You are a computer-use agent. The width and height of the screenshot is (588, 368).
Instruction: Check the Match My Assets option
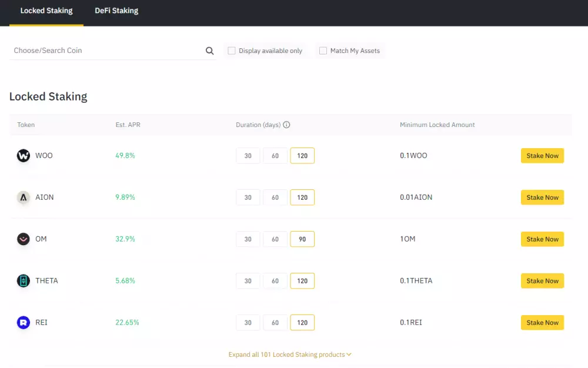(x=323, y=51)
